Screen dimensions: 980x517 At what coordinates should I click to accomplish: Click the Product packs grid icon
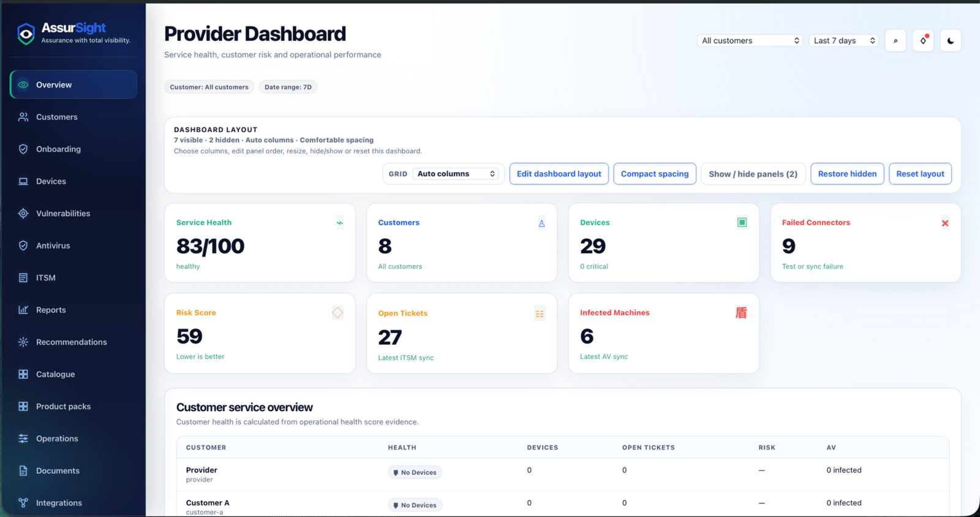(23, 406)
